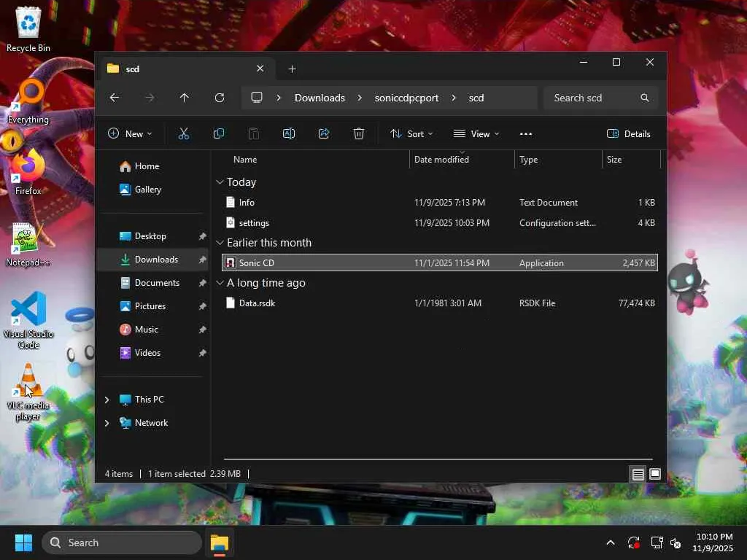The width and height of the screenshot is (747, 560).
Task: Select Firefox desktop shortcut
Action: click(28, 172)
